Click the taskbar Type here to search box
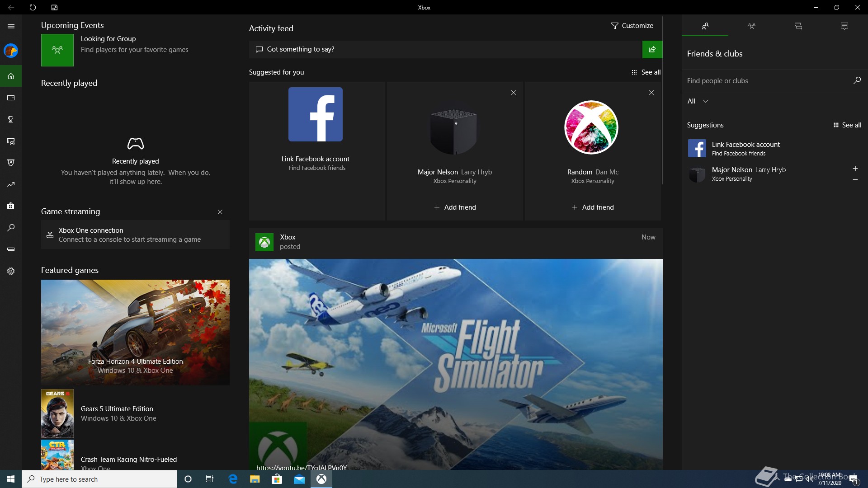Screen dimensions: 868x488 (99, 479)
